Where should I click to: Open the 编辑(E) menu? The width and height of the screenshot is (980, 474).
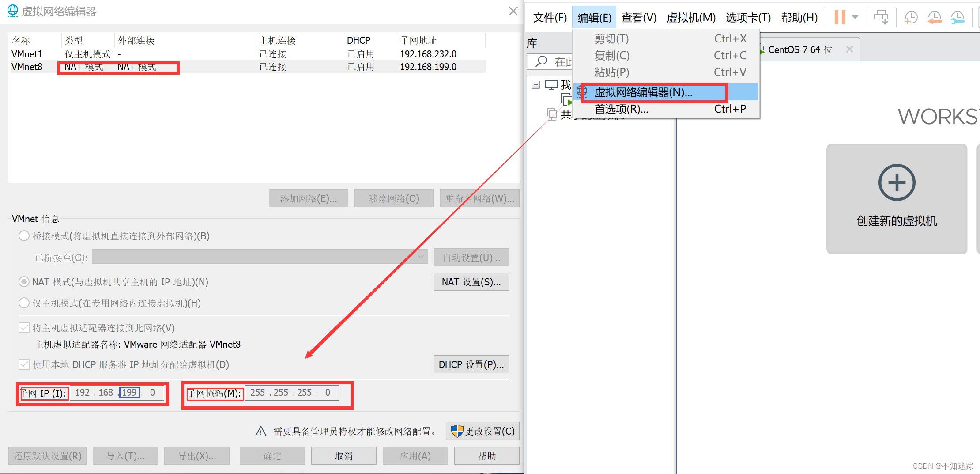[x=594, y=18]
